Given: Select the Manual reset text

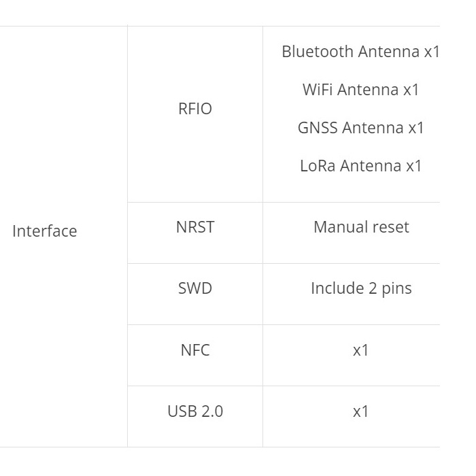Looking at the screenshot, I should (361, 227).
